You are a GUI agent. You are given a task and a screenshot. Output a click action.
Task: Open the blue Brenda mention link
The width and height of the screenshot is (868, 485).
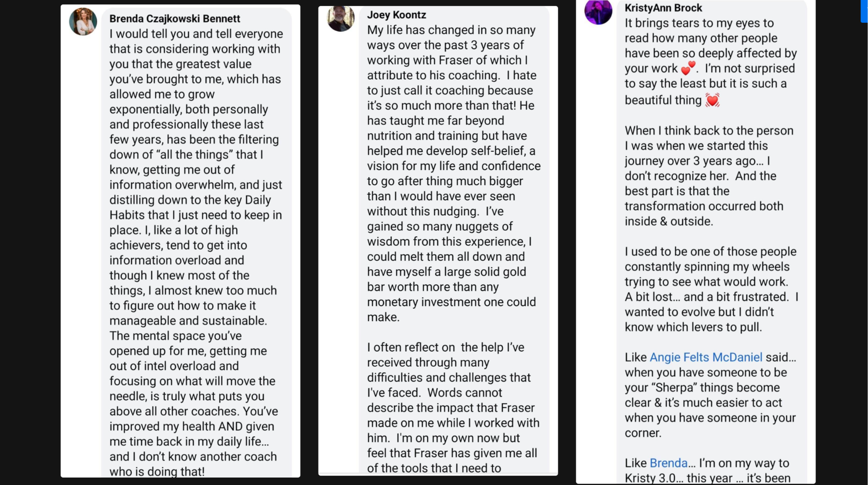(x=668, y=463)
